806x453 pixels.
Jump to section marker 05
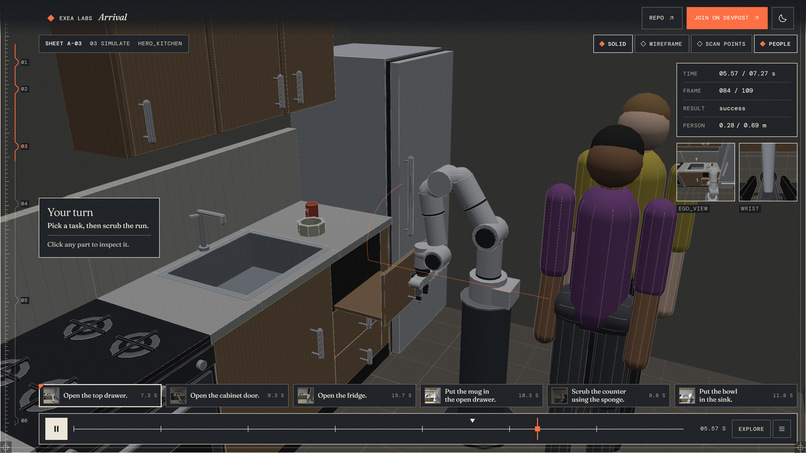[x=23, y=300]
